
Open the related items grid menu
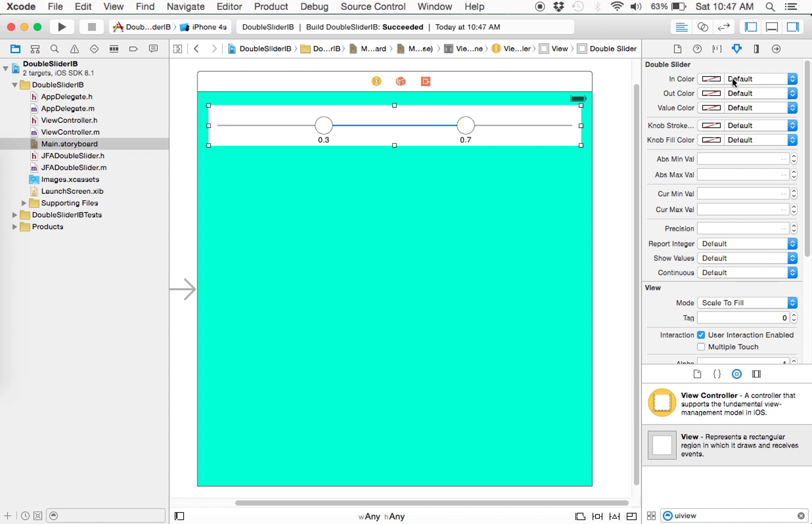[178, 49]
